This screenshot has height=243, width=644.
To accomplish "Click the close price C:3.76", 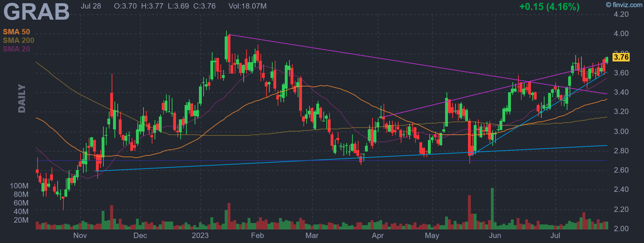I will point(204,6).
